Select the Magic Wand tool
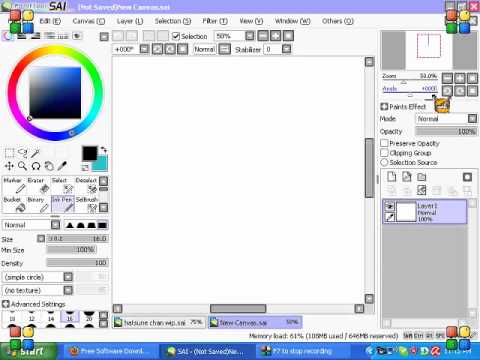480x360 pixels. pyautogui.click(x=35, y=153)
